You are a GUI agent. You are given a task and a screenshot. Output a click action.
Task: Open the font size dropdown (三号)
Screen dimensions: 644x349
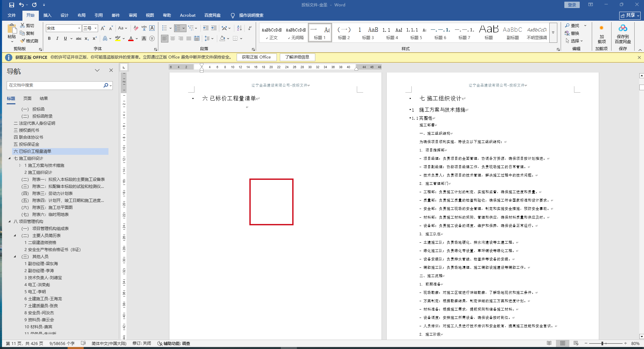95,28
